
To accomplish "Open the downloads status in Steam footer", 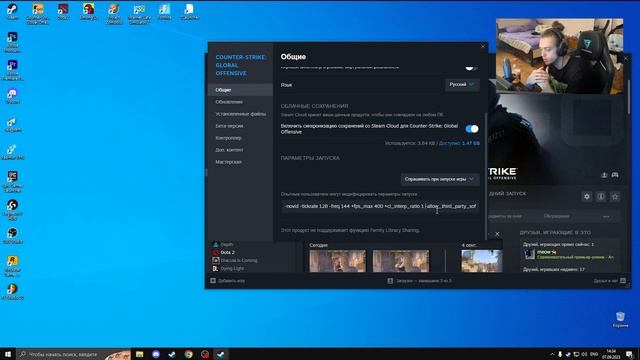I will click(419, 281).
